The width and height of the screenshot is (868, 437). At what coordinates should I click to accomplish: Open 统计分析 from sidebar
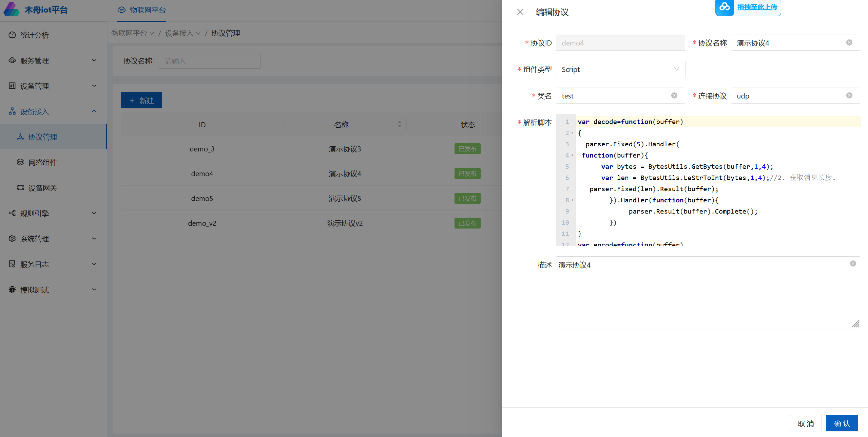35,35
